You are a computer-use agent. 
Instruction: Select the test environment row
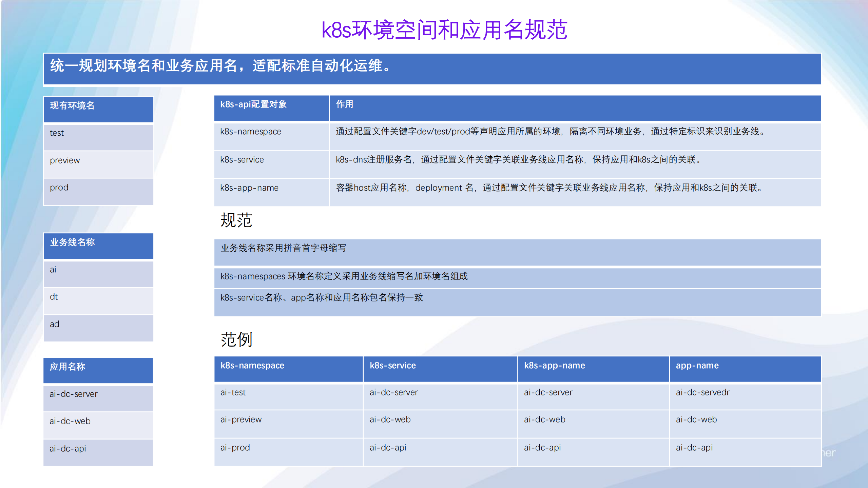[98, 137]
